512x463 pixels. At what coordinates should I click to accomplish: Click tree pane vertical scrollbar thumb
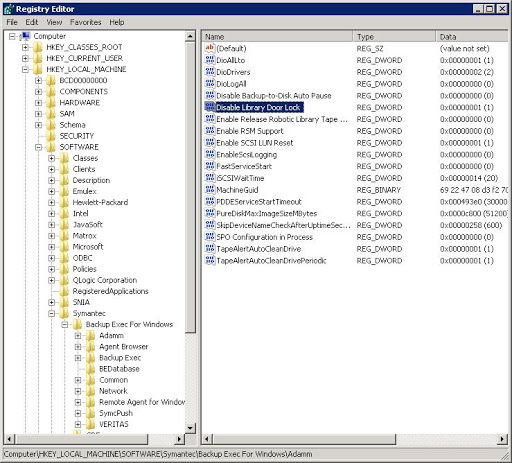tap(190, 187)
